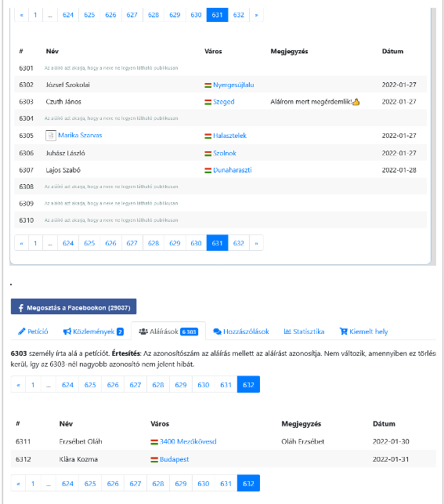Click the pencil icon on Petíció tab
Image resolution: width=444 pixels, height=504 pixels.
click(21, 331)
